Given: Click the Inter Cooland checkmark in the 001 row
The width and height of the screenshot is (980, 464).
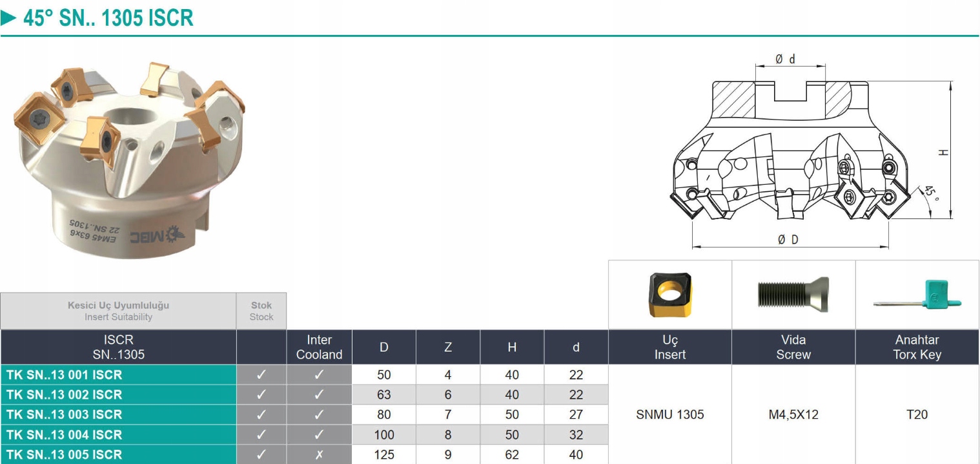Looking at the screenshot, I should tap(320, 375).
